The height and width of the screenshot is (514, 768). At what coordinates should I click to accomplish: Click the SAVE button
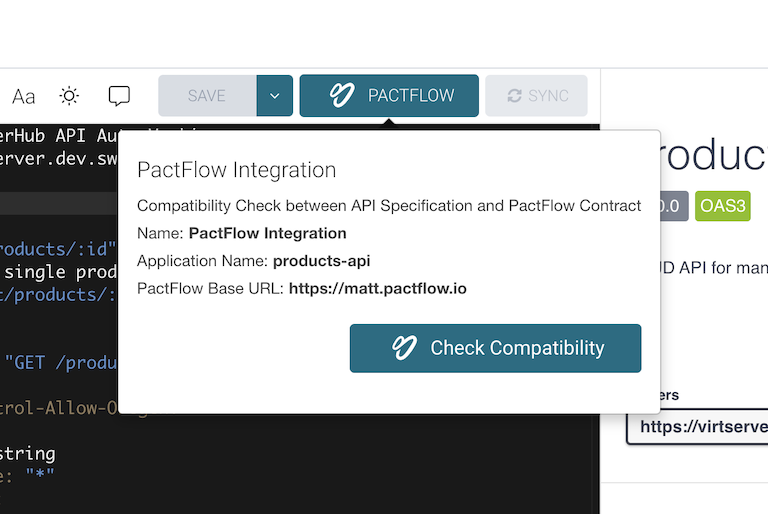click(207, 96)
